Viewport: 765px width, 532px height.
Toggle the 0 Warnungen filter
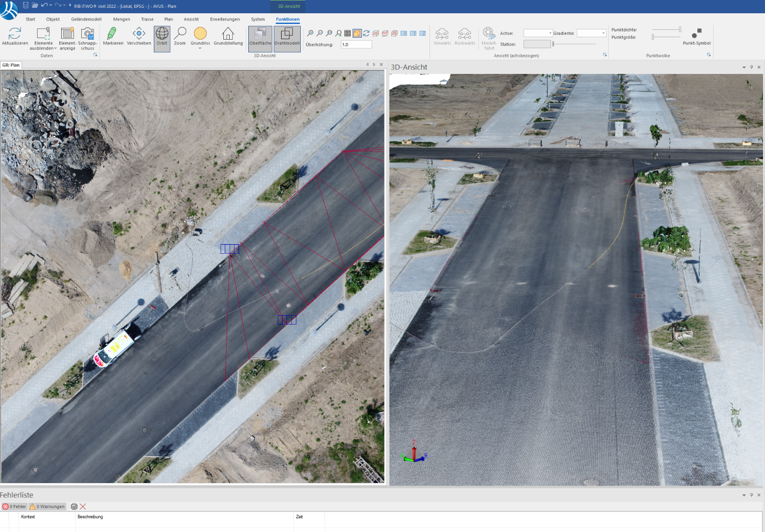(47, 507)
